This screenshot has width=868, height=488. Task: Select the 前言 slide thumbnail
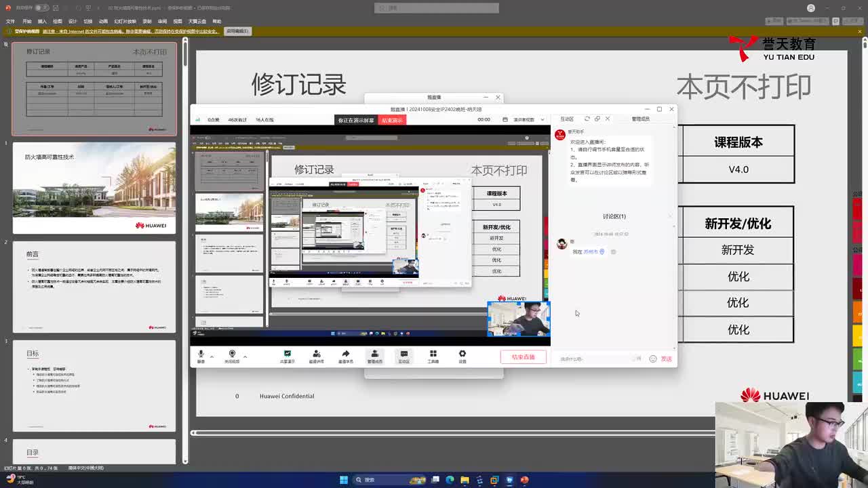click(x=94, y=287)
